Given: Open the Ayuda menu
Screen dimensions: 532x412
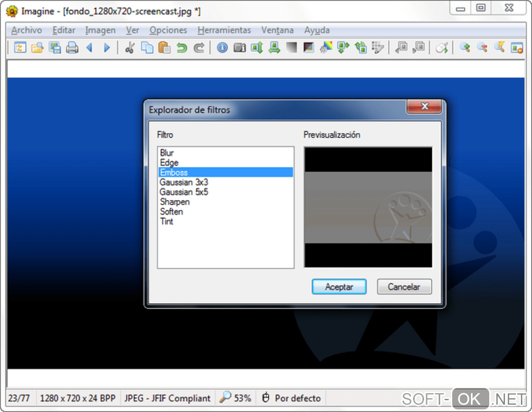Looking at the screenshot, I should pos(317,30).
